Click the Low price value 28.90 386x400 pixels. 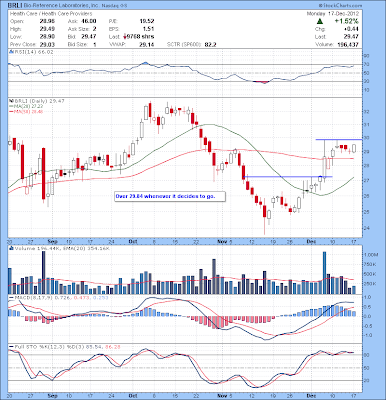47,37
